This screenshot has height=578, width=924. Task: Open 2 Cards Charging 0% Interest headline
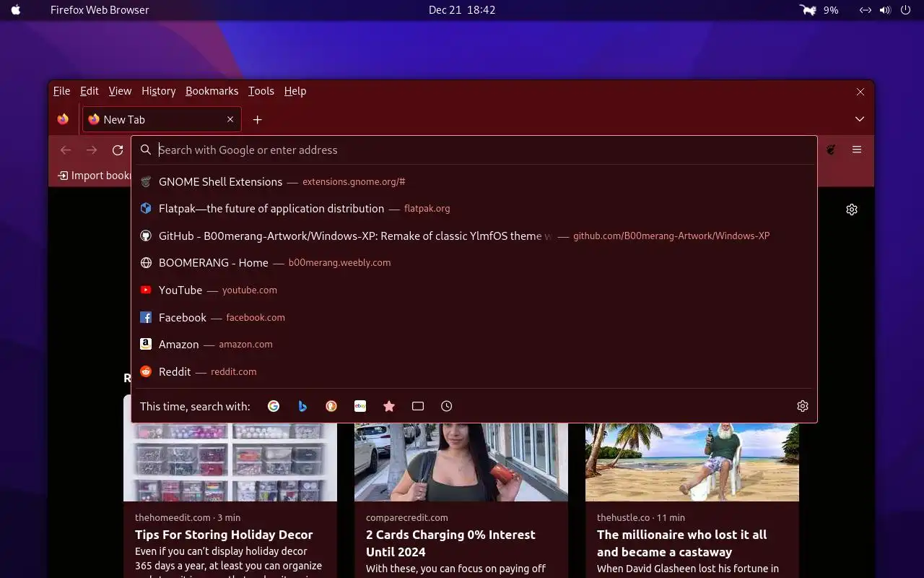[450, 543]
